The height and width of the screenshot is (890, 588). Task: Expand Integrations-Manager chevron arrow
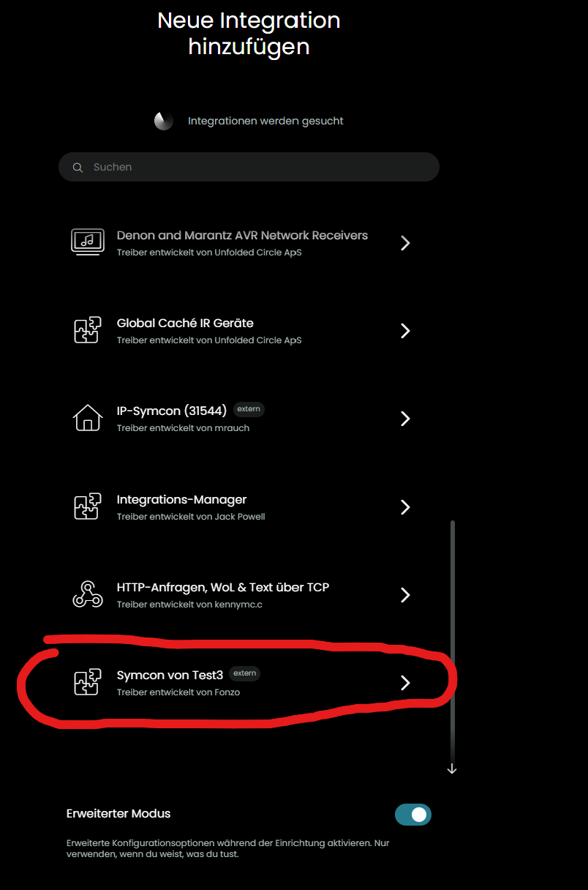click(x=405, y=506)
